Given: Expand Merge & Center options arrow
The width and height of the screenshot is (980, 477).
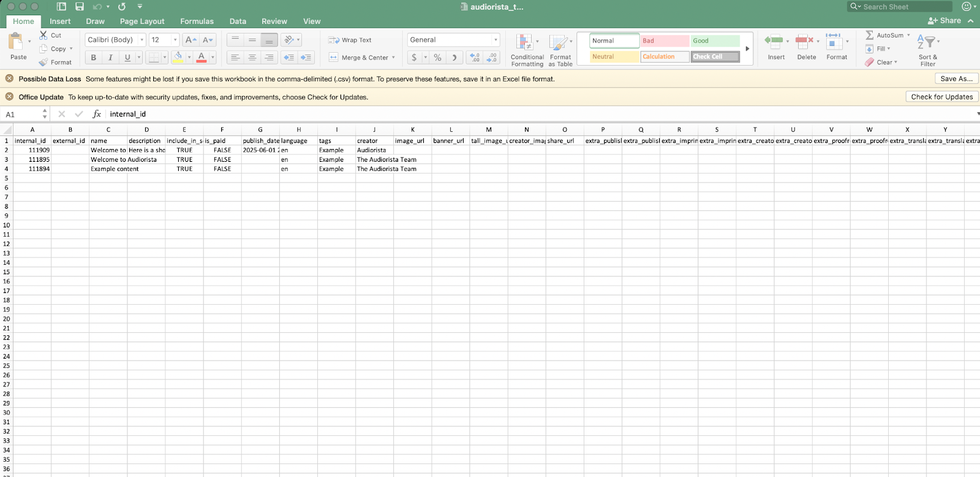Looking at the screenshot, I should pyautogui.click(x=393, y=58).
